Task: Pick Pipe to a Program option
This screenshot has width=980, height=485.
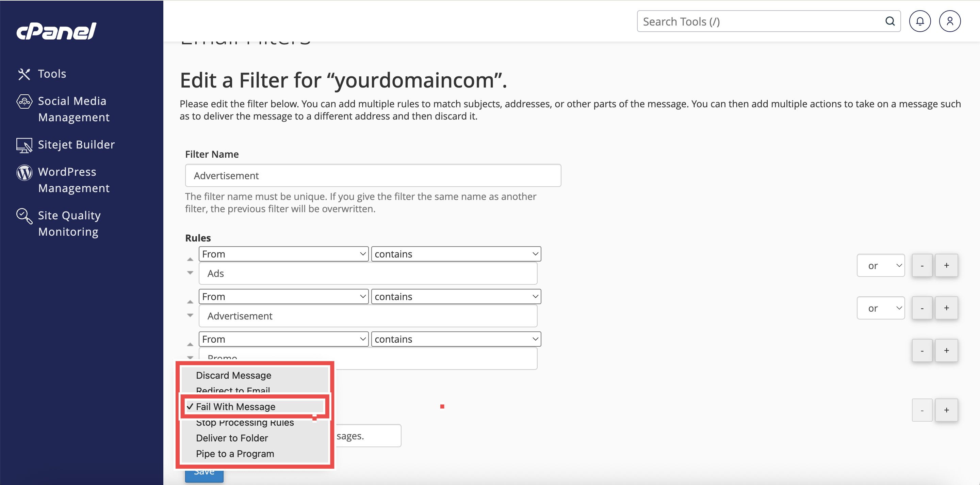Action: coord(235,453)
